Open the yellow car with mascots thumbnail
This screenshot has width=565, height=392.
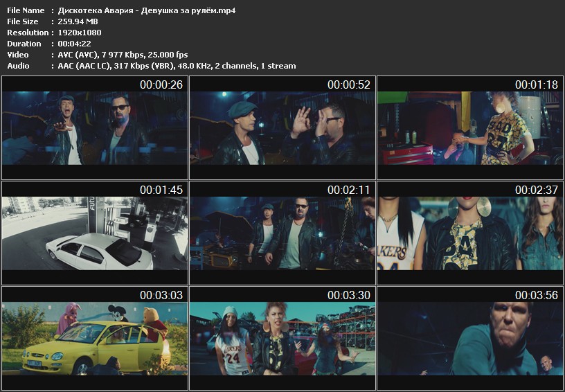coord(95,338)
